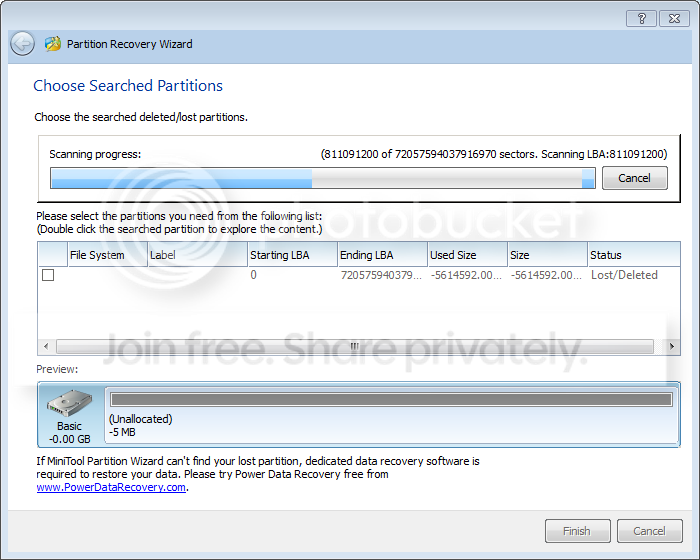
Task: Sort by Starting LBA column header
Action: tap(293, 255)
